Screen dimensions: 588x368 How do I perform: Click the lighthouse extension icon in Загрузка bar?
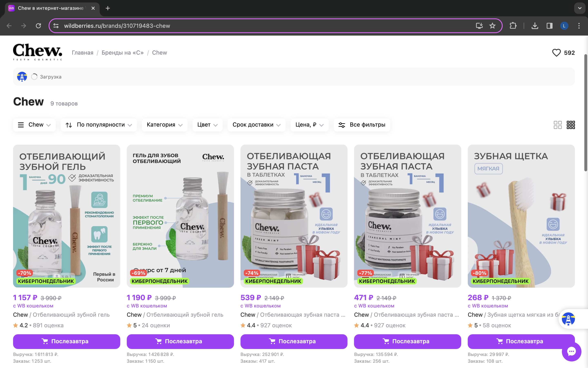point(22,77)
